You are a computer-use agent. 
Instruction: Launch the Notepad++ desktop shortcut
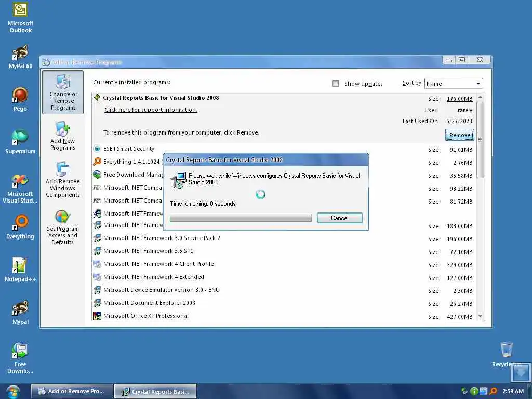click(x=20, y=270)
